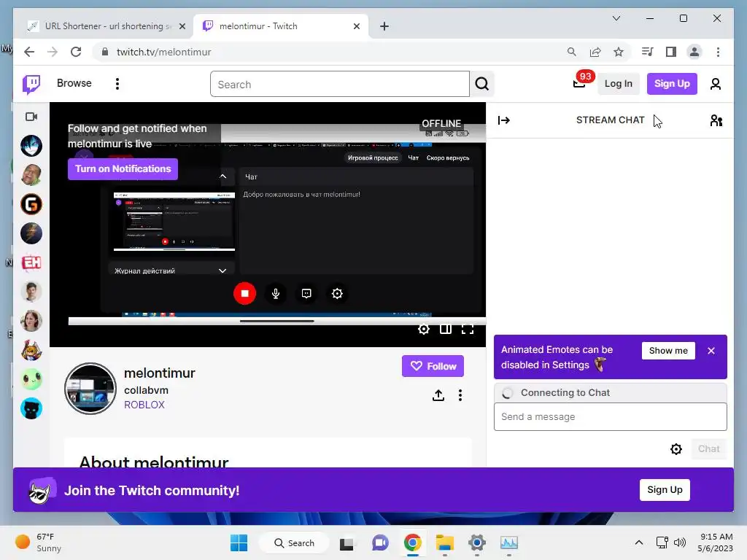Open the notifications inbox with 93 badge
Viewport: 747px width, 560px height.
coord(580,83)
